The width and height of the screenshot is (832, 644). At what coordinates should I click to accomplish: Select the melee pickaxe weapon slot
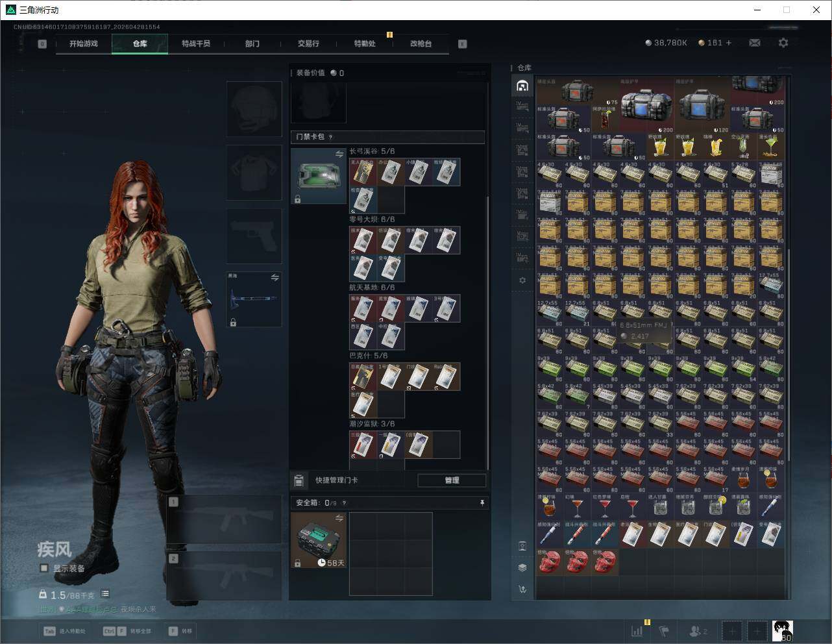coord(254,299)
